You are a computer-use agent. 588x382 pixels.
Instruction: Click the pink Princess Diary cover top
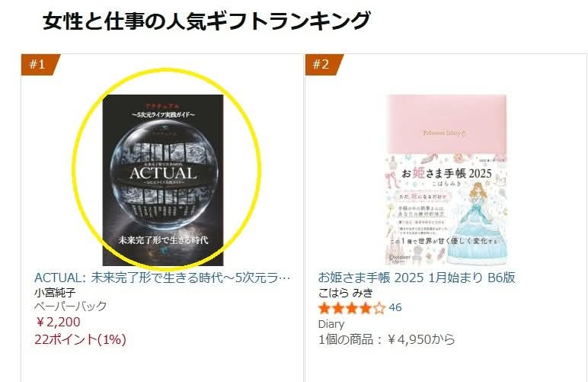point(446,124)
